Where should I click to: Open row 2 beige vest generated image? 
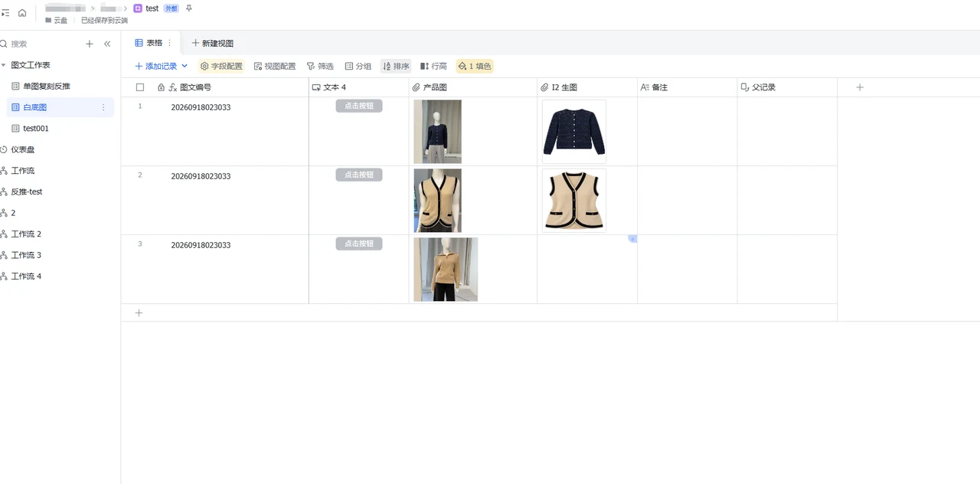pyautogui.click(x=574, y=201)
